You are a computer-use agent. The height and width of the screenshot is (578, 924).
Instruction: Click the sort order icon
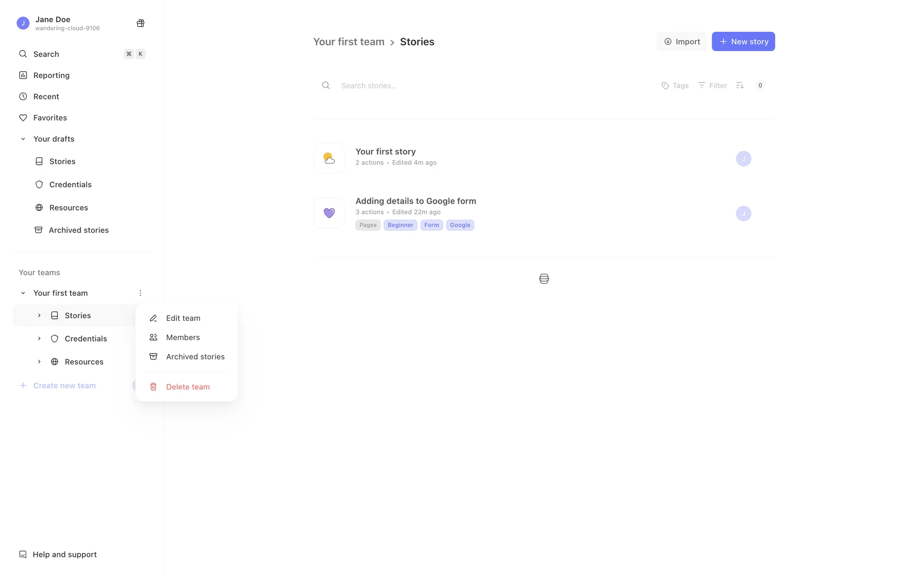tap(740, 85)
